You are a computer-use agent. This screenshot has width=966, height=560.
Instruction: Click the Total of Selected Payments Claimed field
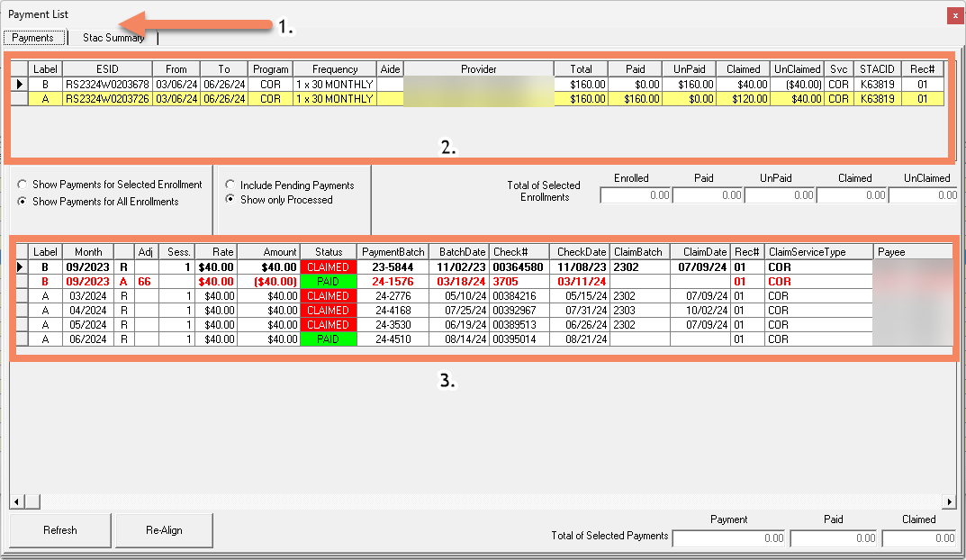(x=918, y=537)
